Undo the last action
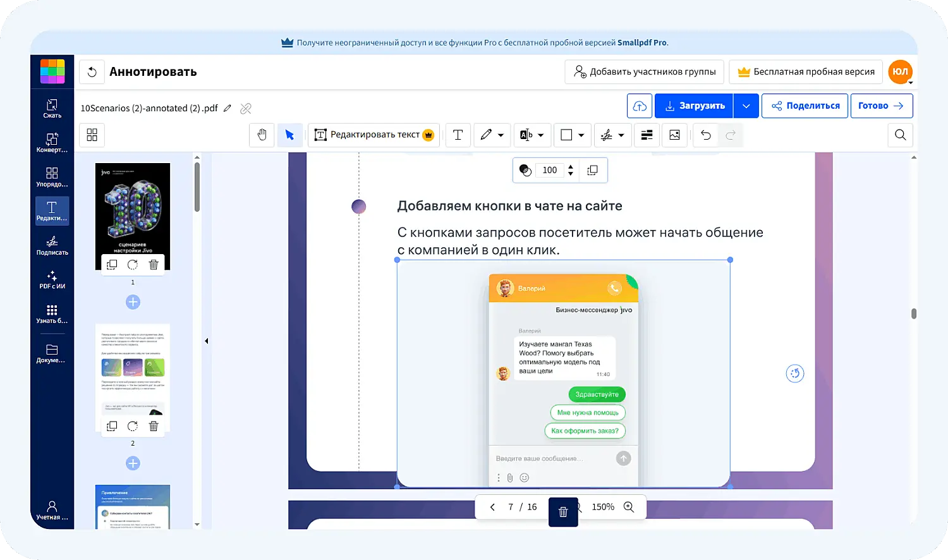 (706, 135)
